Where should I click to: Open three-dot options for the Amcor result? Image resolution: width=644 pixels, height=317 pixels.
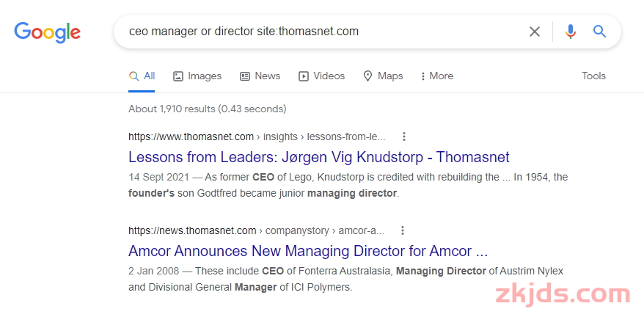[x=403, y=230]
